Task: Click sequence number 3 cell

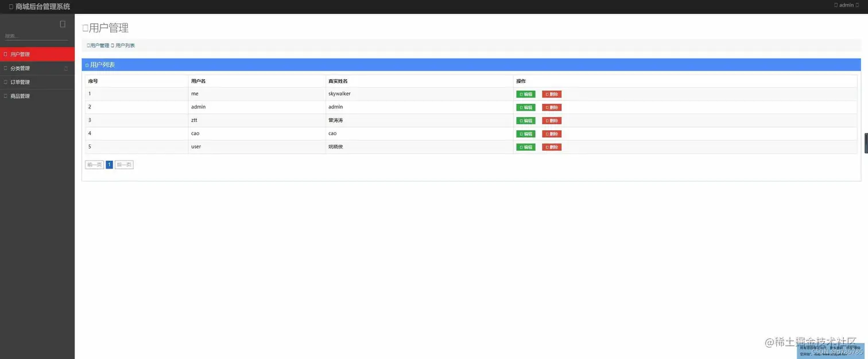Action: (137, 120)
